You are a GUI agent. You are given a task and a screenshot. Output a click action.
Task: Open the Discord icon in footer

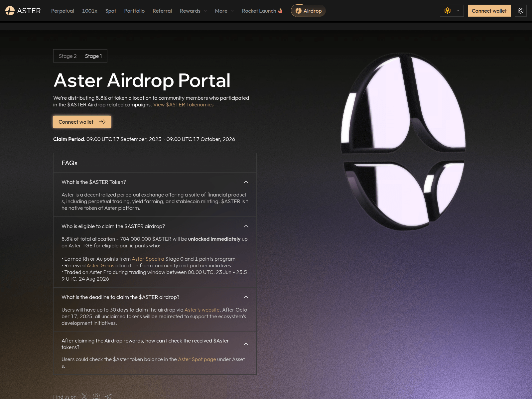96,396
